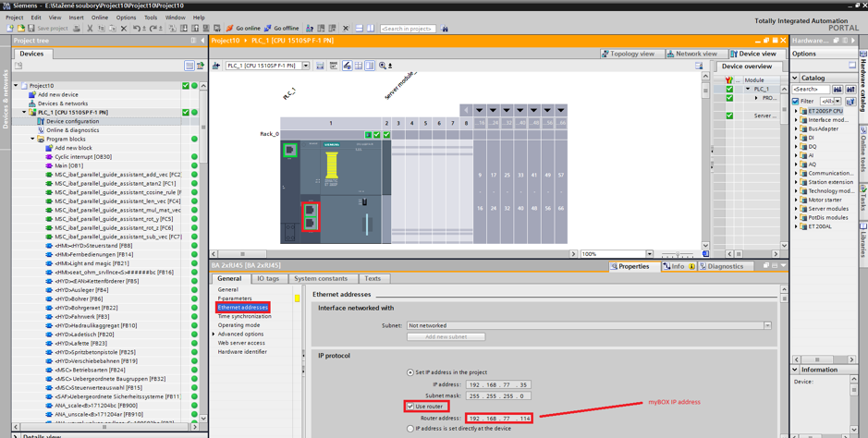
Task: Switch to the Info tab
Action: 679,266
